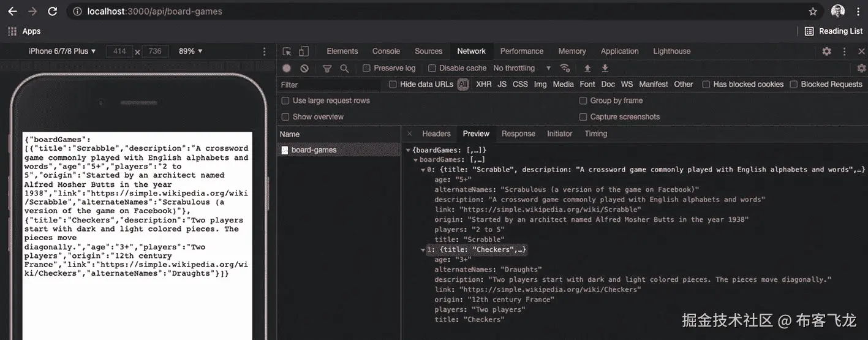Image resolution: width=868 pixels, height=340 pixels.
Task: Switch to the Elements tab
Action: tap(342, 51)
